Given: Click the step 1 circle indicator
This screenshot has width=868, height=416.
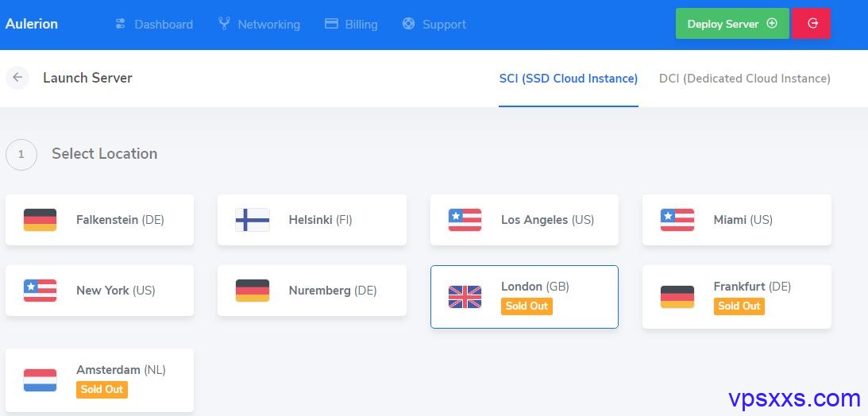Looking at the screenshot, I should (x=21, y=154).
